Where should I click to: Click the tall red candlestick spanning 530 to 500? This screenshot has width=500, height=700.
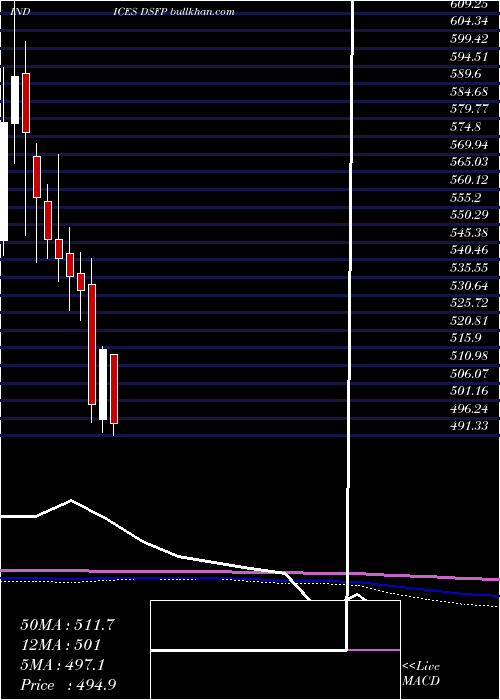pos(92,344)
